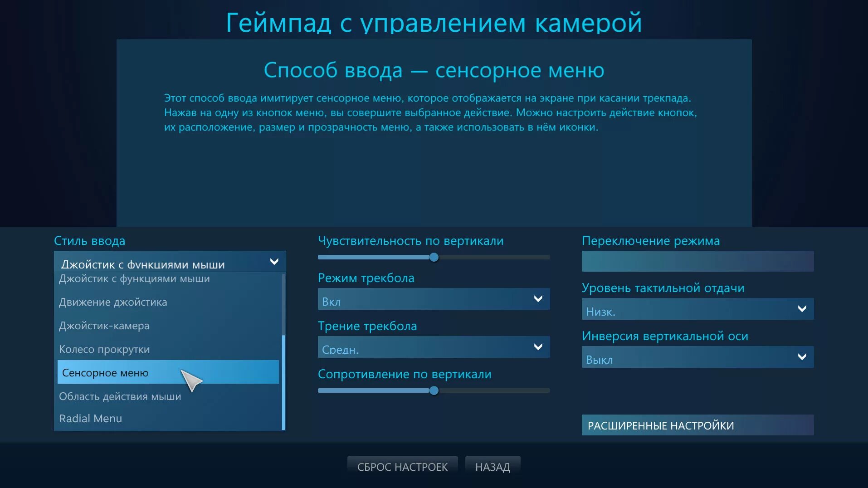
Task: Collapse the "Стиль ввода" dropdown chevron
Action: 274,262
